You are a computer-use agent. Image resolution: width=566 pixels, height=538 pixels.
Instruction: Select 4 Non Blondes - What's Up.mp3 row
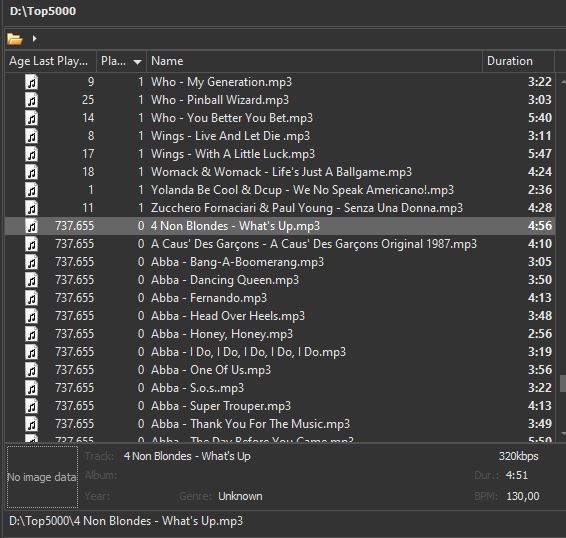[x=280, y=226]
